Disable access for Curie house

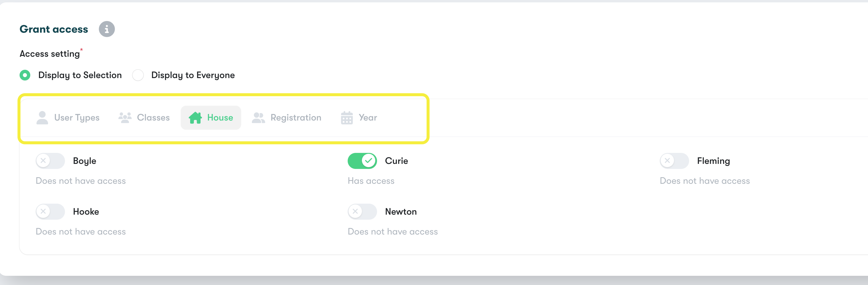pos(362,161)
